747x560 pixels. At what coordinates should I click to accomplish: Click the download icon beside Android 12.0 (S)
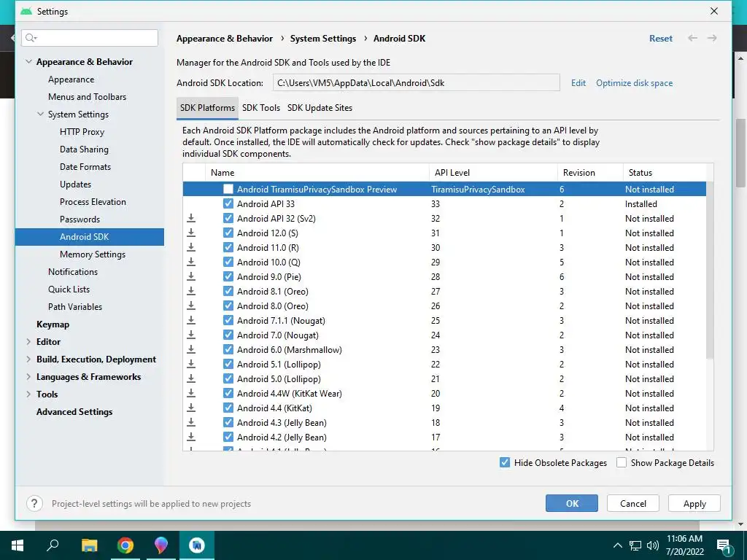click(x=191, y=233)
